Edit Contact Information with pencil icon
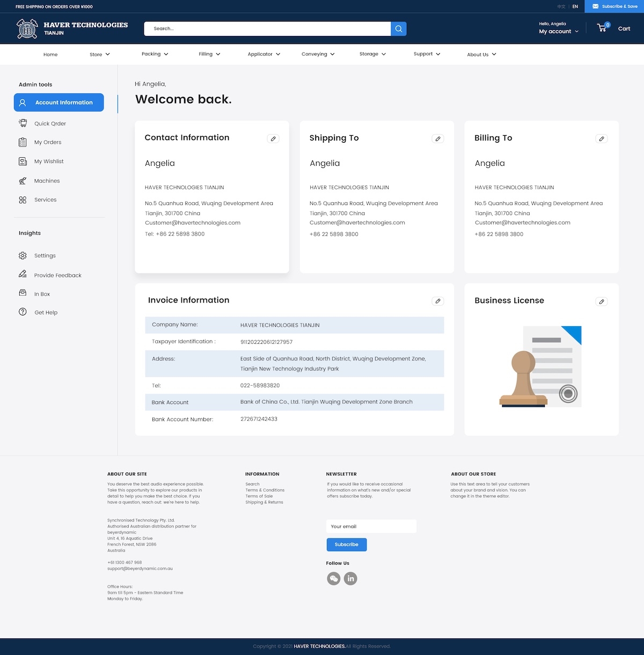This screenshot has width=644, height=655. pos(273,139)
